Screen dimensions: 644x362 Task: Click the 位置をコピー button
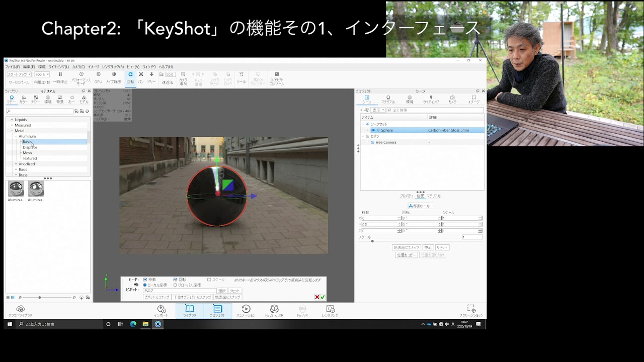pyautogui.click(x=407, y=255)
